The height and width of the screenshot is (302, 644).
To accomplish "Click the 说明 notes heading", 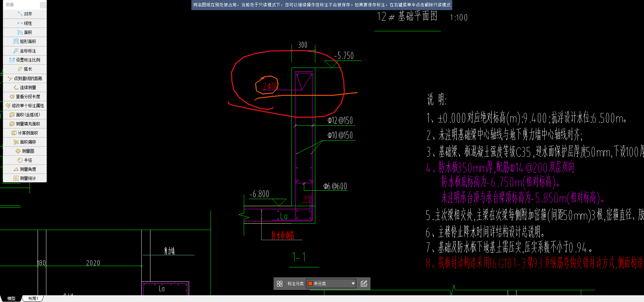I will (x=436, y=100).
